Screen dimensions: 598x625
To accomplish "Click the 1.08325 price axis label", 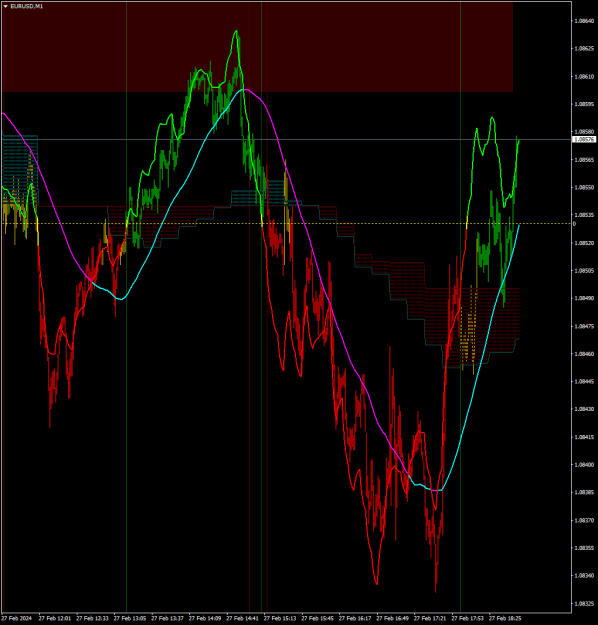I will [x=584, y=604].
